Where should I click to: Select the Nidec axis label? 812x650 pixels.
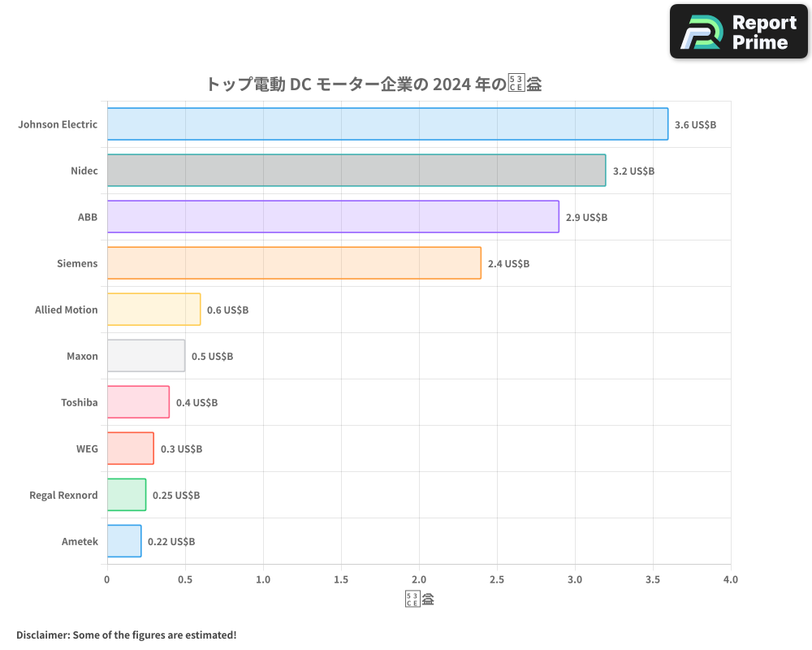point(85,171)
